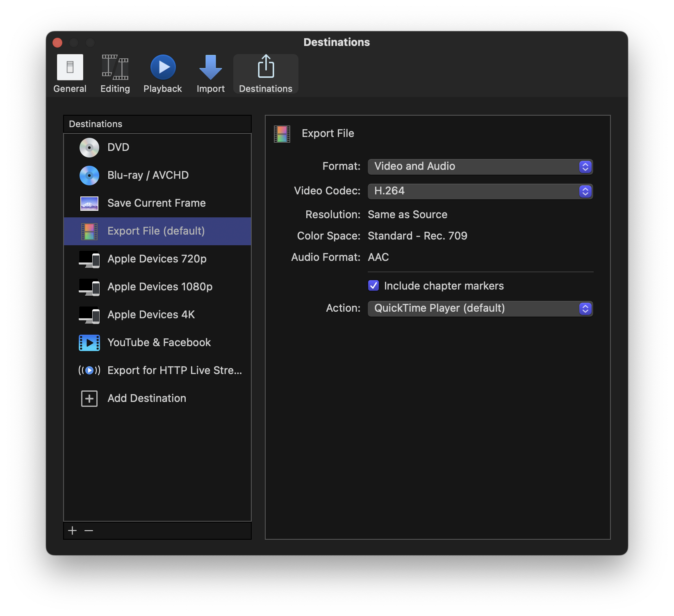Click the Apple Devices 720p device icon

(89, 259)
